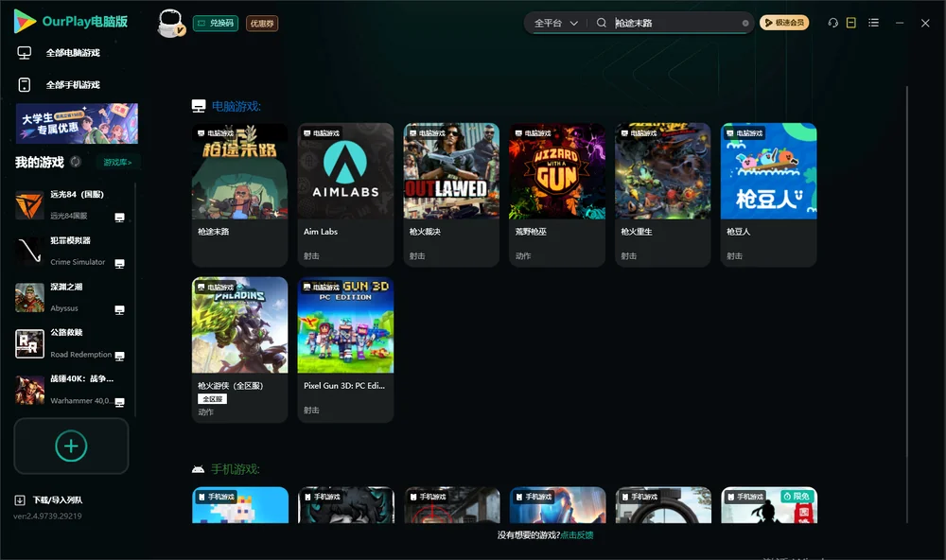Open the 大学生专属优惠 banner
946x560 pixels.
point(77,123)
